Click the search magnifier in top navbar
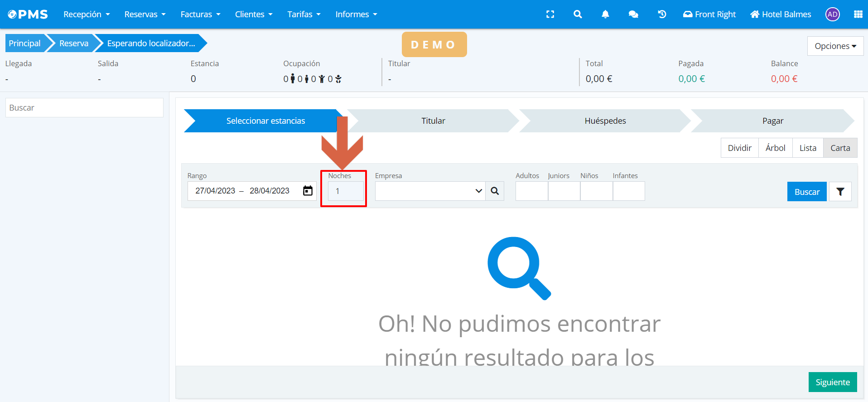 tap(578, 15)
